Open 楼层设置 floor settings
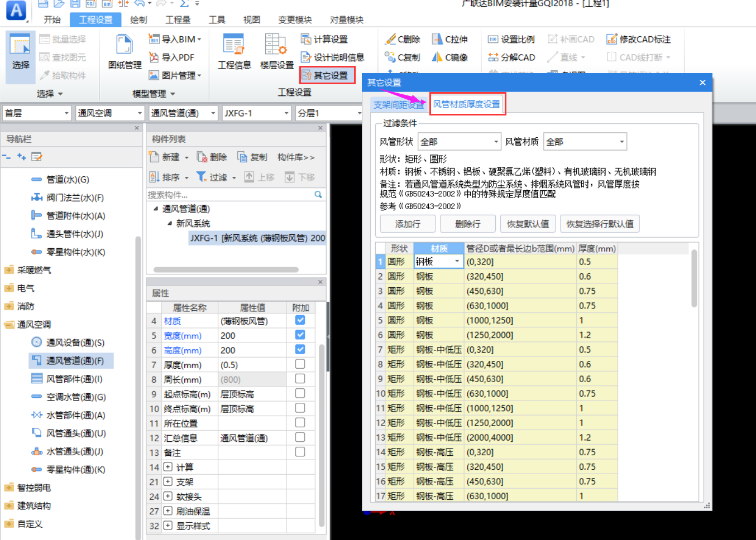Screen dimensions: 756x540 [x=277, y=52]
